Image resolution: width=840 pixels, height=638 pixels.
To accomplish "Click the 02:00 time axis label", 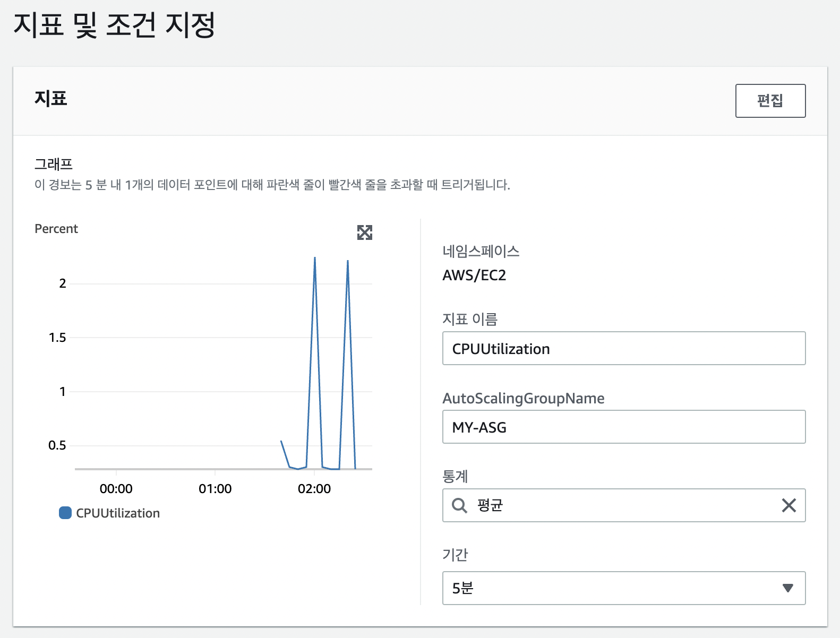I will click(x=314, y=489).
